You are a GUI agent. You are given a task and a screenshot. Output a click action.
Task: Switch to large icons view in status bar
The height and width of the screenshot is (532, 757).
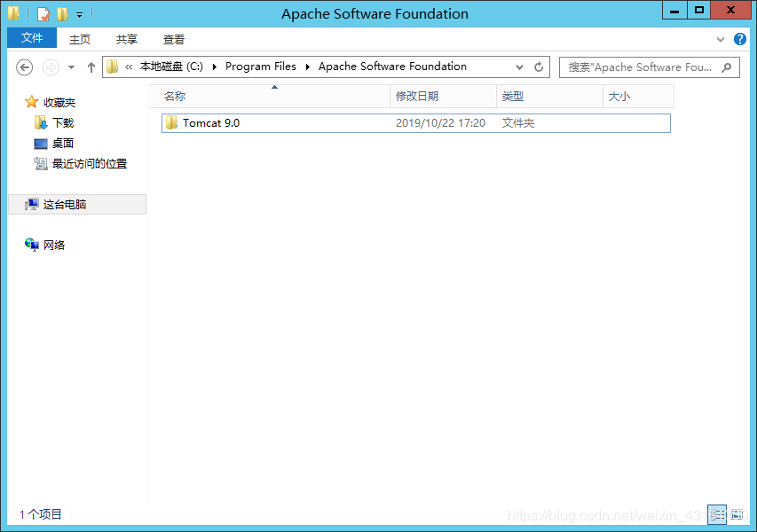[737, 514]
